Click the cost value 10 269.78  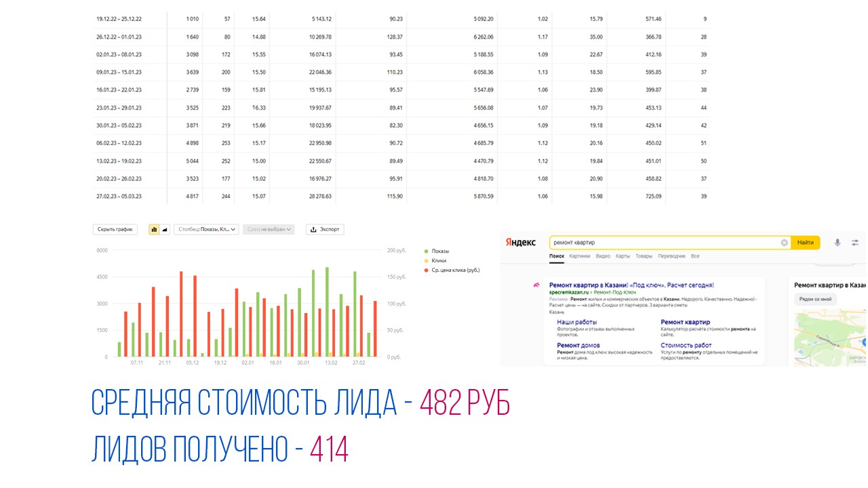coord(320,37)
